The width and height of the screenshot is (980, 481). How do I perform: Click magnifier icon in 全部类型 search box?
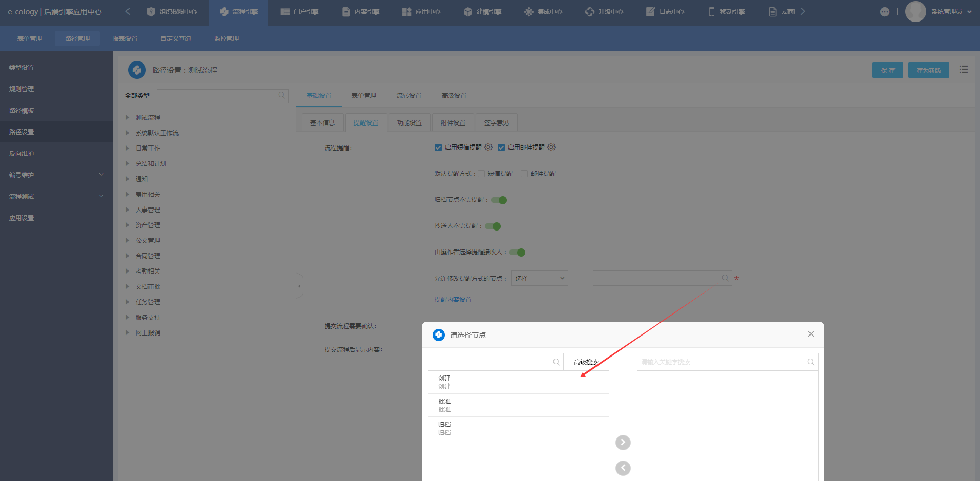[x=282, y=95]
